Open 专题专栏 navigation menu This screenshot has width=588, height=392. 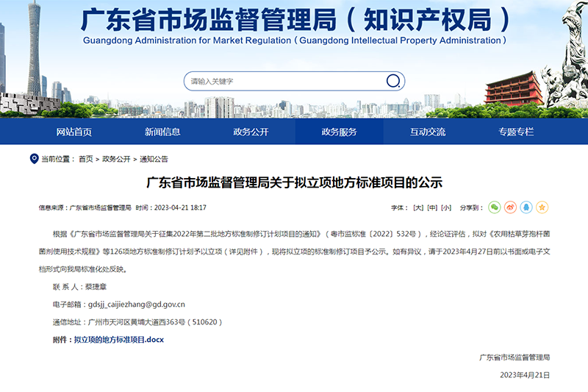pyautogui.click(x=515, y=132)
